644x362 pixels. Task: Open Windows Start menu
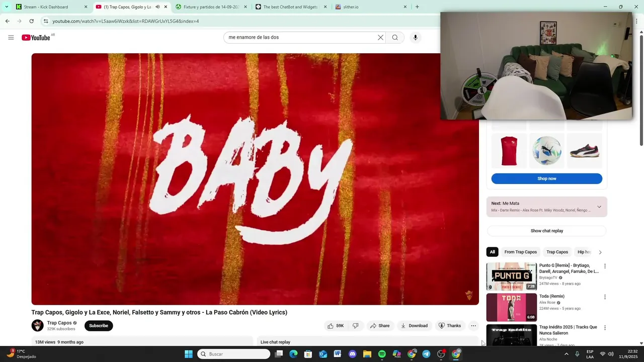click(188, 354)
